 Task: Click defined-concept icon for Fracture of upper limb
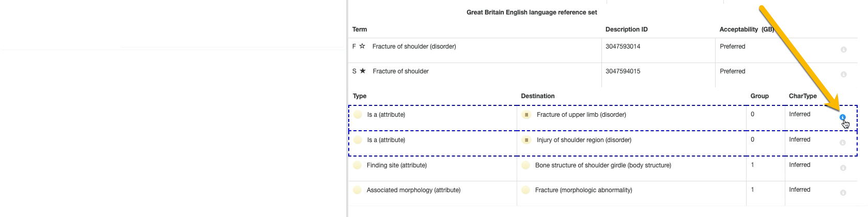[x=526, y=115]
